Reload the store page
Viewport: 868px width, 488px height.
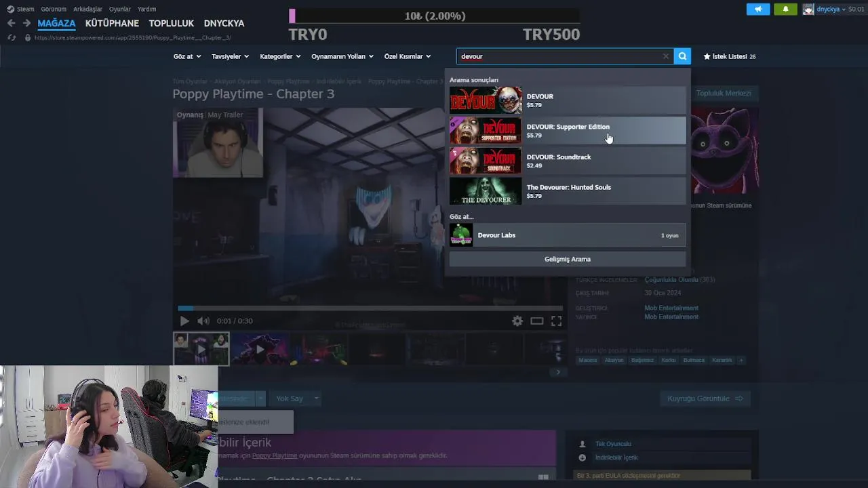click(x=12, y=38)
